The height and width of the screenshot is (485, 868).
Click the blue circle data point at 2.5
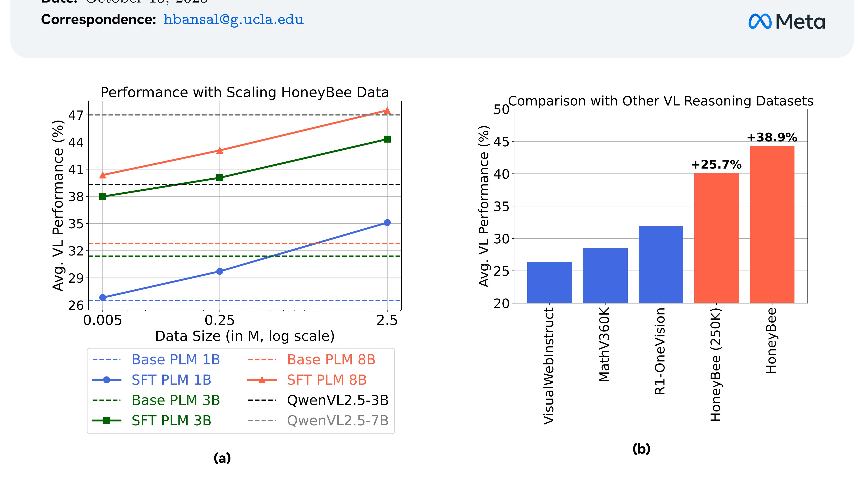point(387,223)
